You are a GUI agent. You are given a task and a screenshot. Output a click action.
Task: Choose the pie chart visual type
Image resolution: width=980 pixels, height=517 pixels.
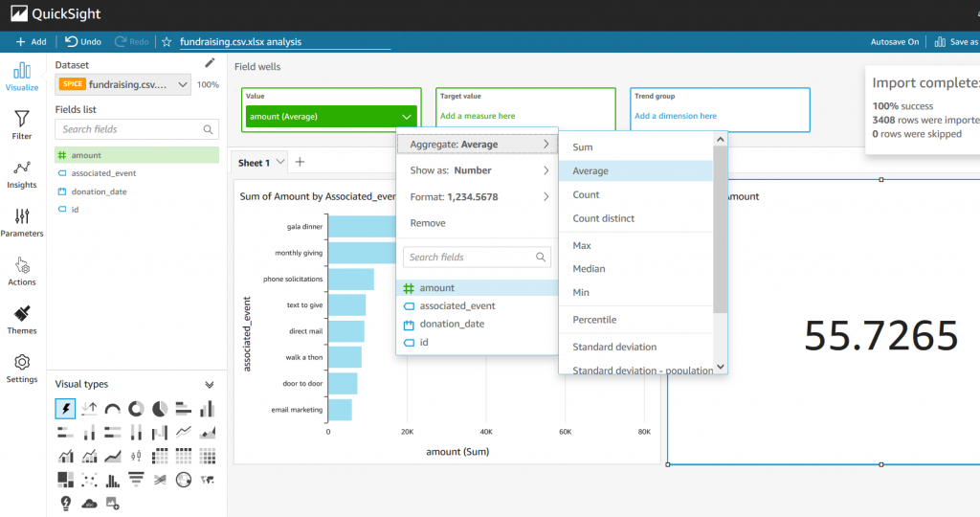(160, 409)
